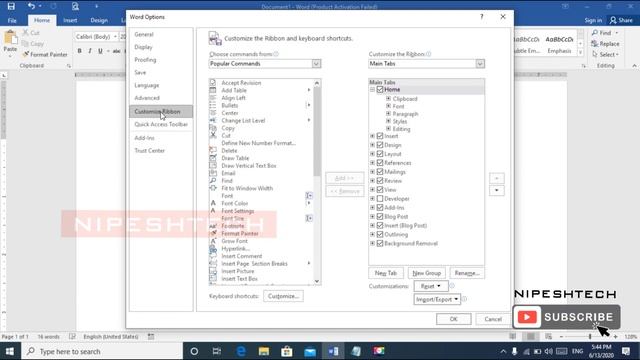Click the Share icon at top right
640x360 pixels.
(613, 20)
